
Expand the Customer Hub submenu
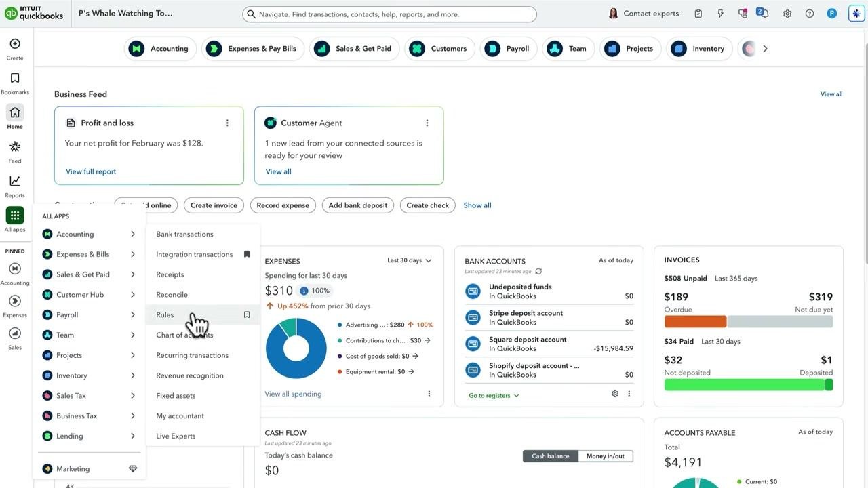pos(133,295)
